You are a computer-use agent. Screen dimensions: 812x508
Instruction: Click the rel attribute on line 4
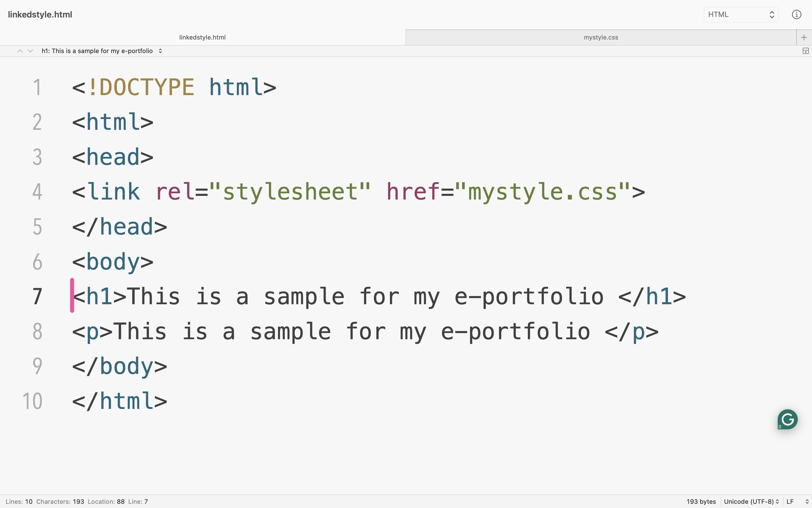175,192
